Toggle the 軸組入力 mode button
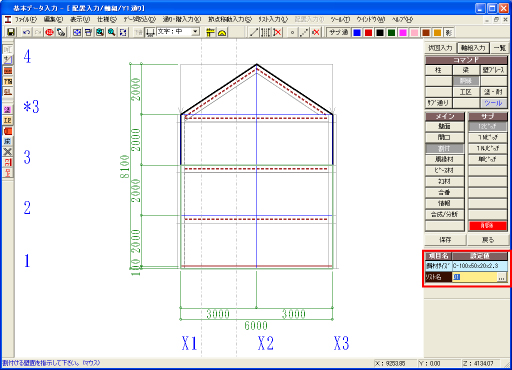Screen dimensions: 512x370 coord(473,48)
